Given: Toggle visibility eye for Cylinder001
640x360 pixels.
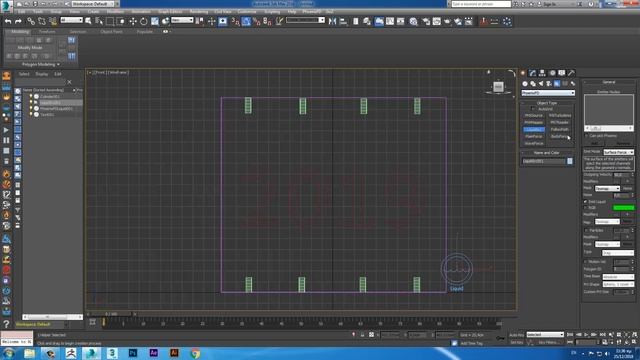Looking at the screenshot, I should (x=31, y=97).
